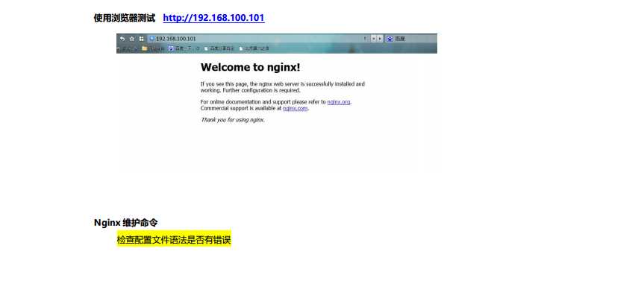Click 'Commercial support is available at' text
Image resolution: width=644 pixels, height=298 pixels.
(241, 109)
